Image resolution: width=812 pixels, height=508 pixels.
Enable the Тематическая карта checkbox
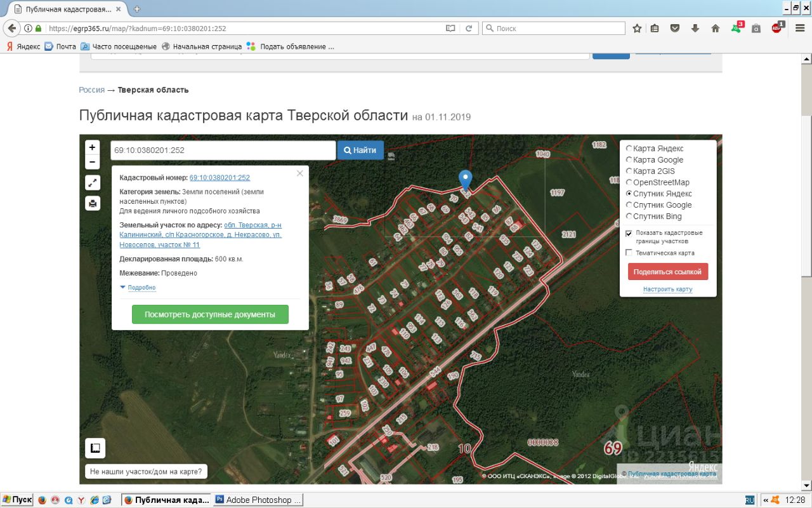tap(629, 253)
